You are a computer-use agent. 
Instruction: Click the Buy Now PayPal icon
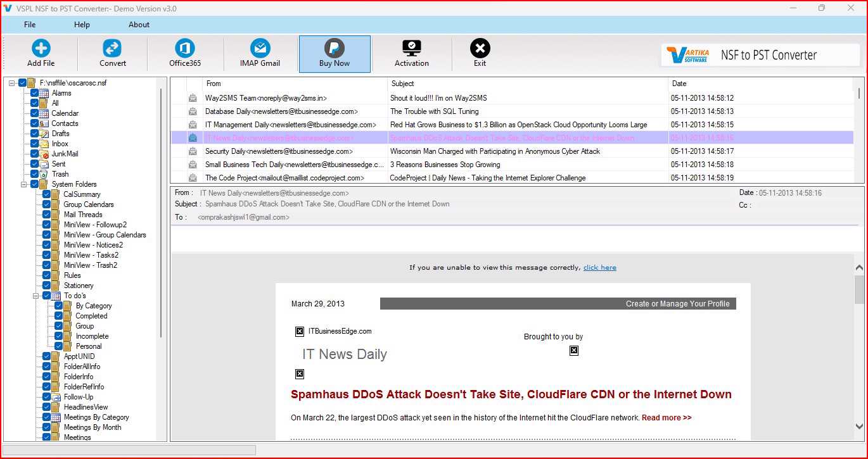[x=335, y=48]
